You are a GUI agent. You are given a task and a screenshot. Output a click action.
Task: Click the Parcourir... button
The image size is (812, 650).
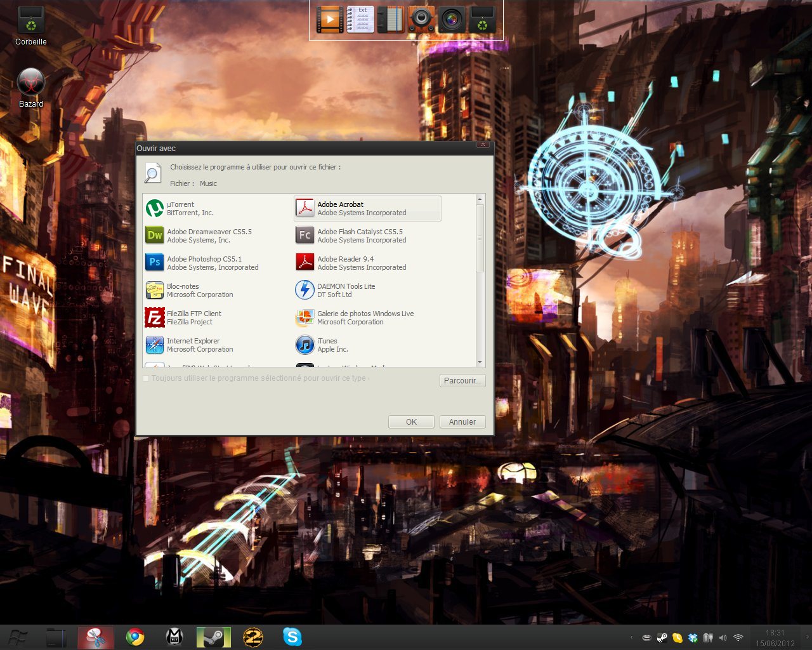pyautogui.click(x=462, y=381)
